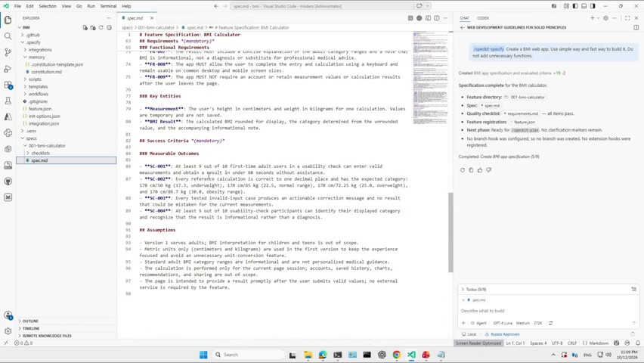644x363 pixels.
Task: Open notifications bell in status bar
Action: pos(638,343)
